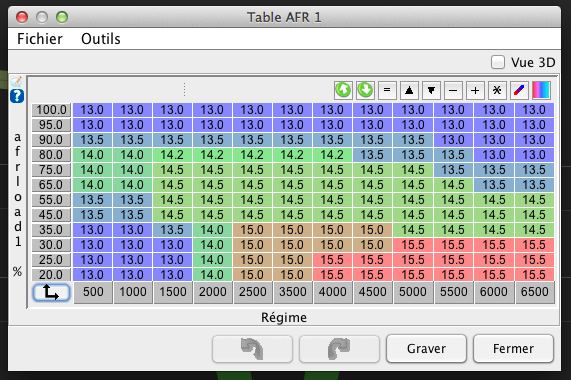Click cell at 65.0 load, 6000 RPM
Image resolution: width=571 pixels, height=380 pixels.
[x=494, y=185]
